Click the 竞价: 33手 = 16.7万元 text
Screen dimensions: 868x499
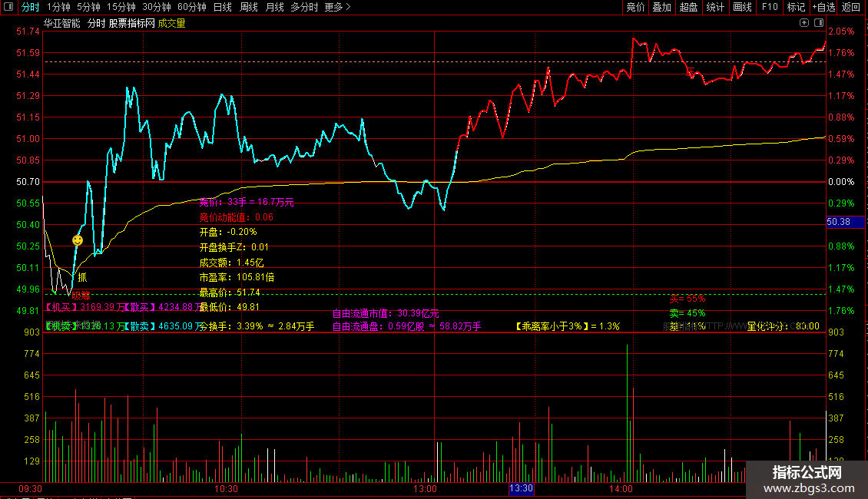point(247,203)
